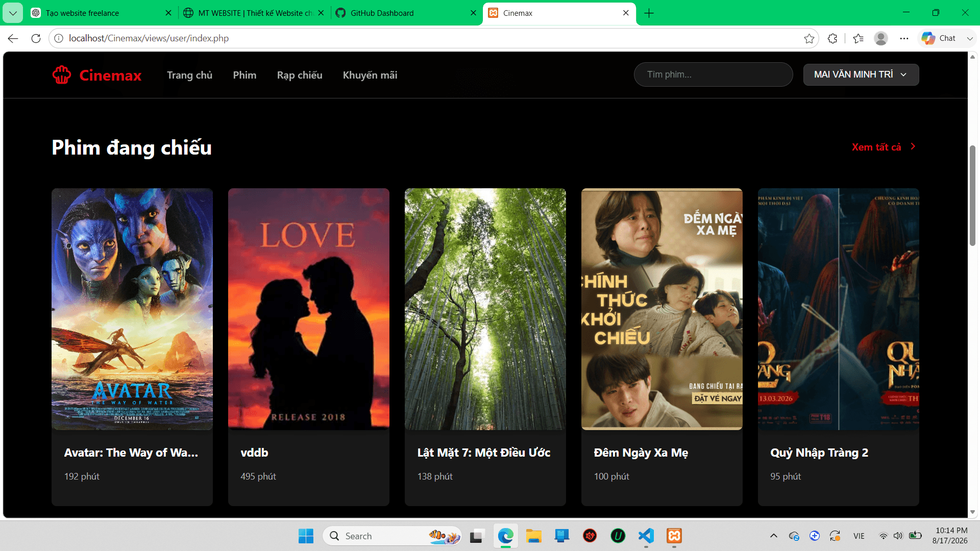980x551 pixels.
Task: Click the scrollbar down arrow
Action: point(973,512)
